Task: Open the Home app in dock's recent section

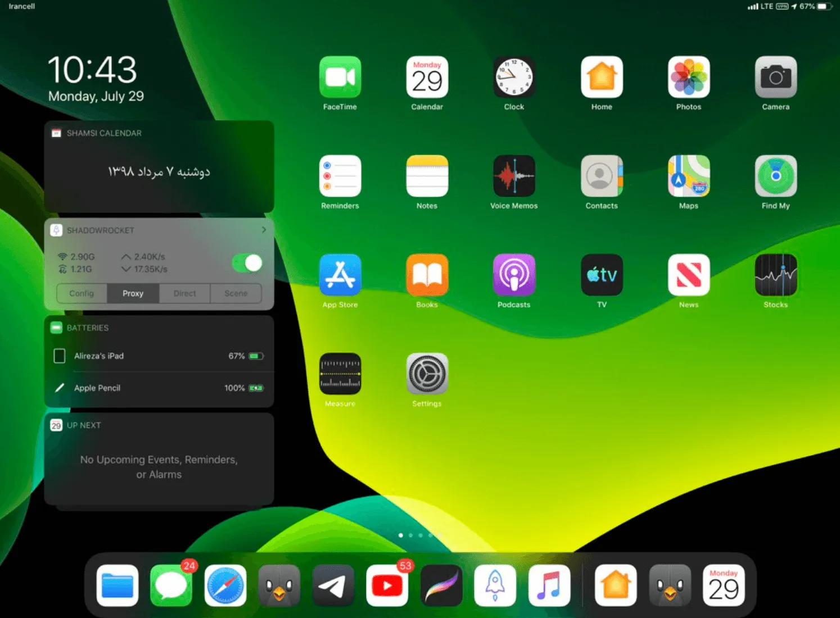Action: [616, 585]
